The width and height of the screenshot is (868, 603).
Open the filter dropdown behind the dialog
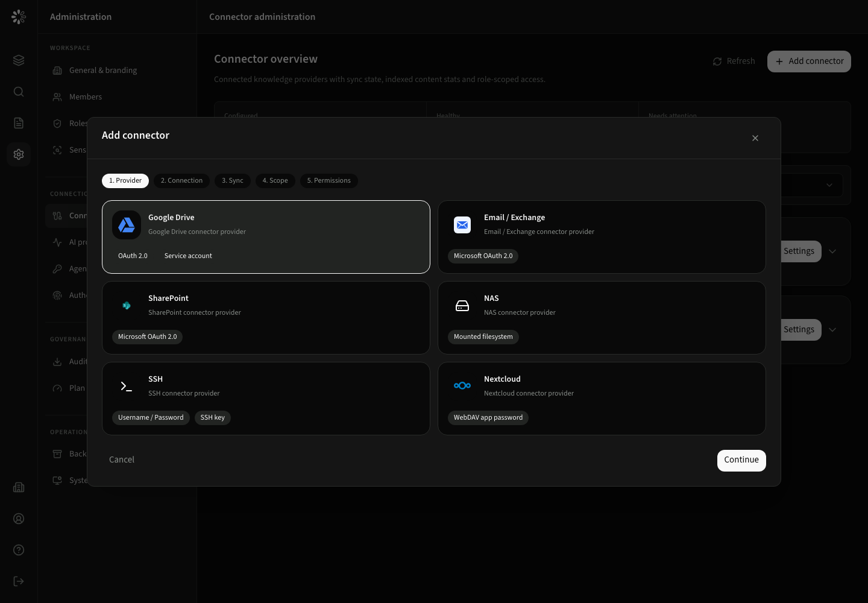coord(811,185)
